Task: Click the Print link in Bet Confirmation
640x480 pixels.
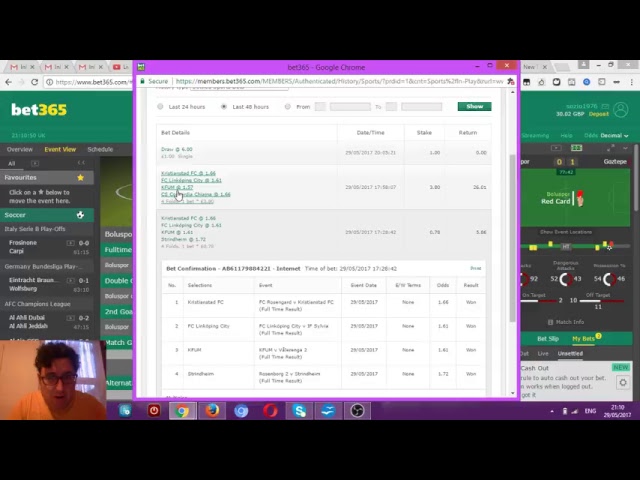Action: coord(476,268)
